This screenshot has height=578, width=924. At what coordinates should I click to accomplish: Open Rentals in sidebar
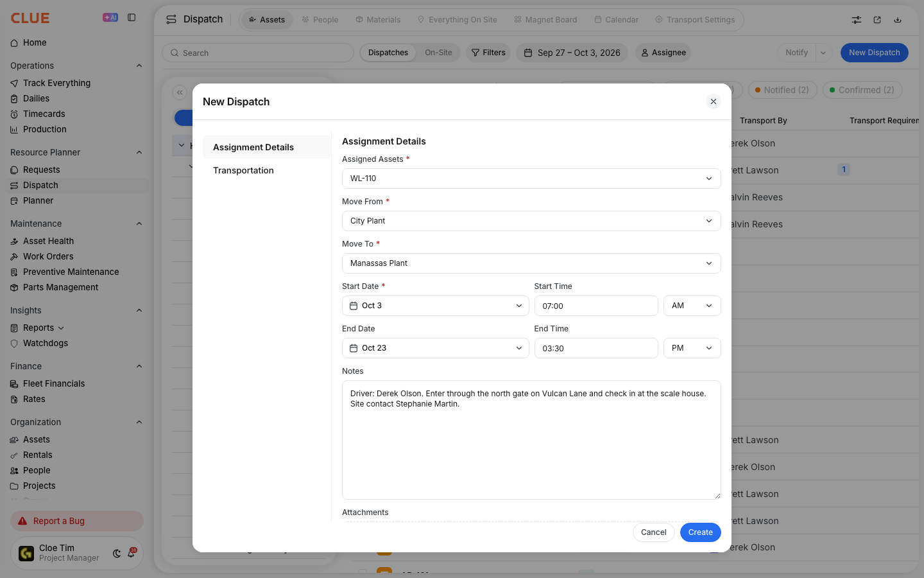tap(77, 455)
